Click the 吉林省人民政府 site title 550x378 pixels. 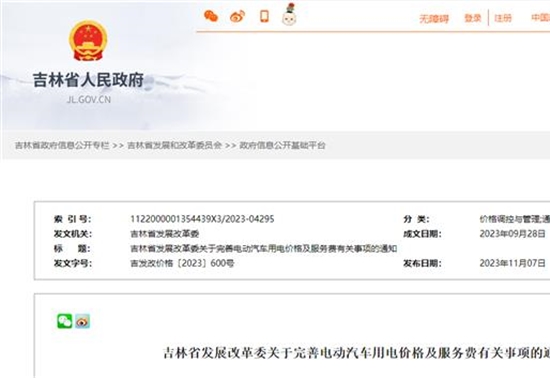tap(88, 80)
